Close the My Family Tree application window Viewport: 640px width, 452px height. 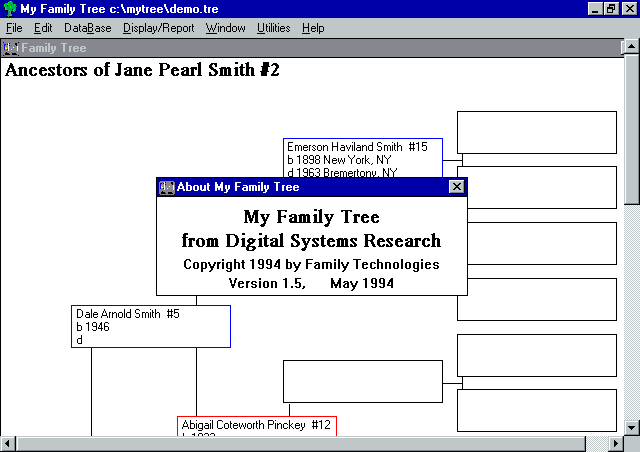point(629,9)
